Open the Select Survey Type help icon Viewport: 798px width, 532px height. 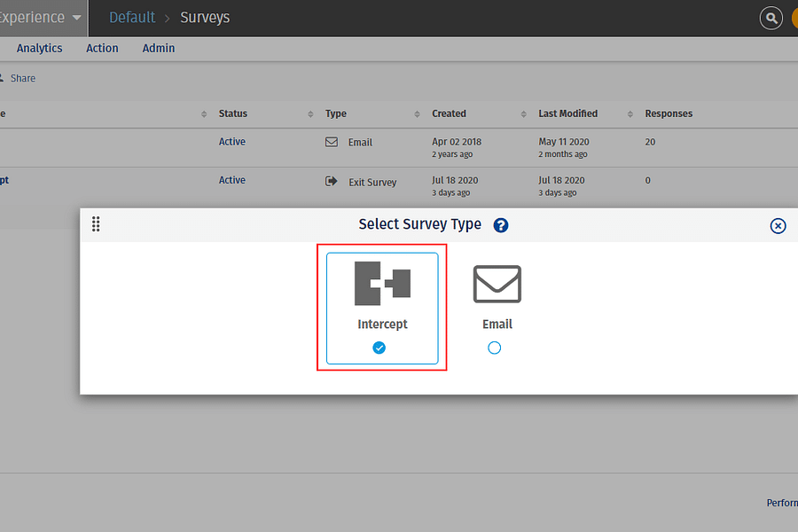click(x=501, y=225)
